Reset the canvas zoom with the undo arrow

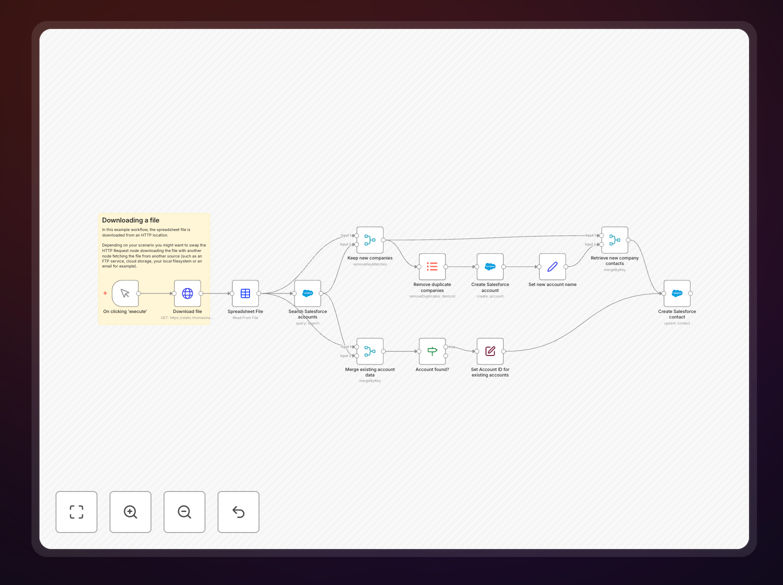coord(238,512)
